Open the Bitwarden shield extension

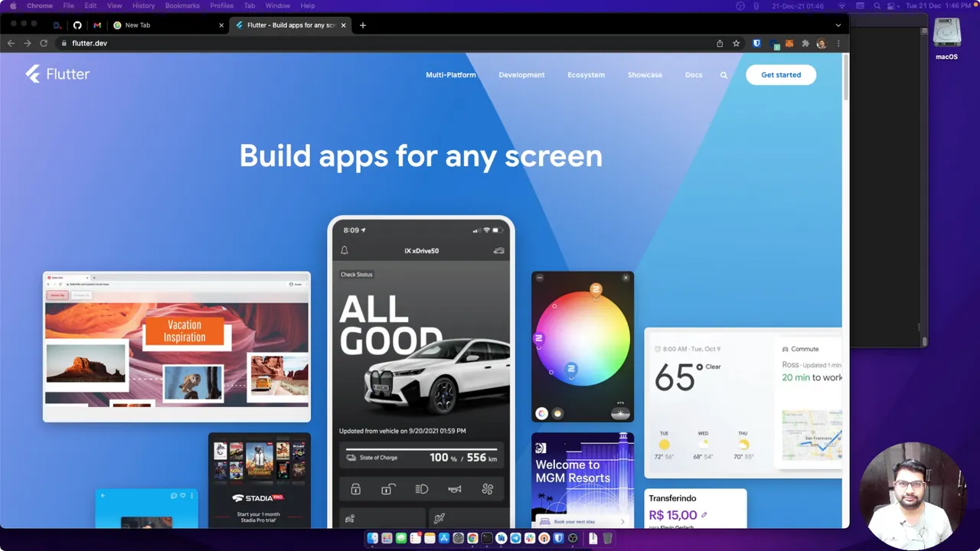pyautogui.click(x=756, y=44)
